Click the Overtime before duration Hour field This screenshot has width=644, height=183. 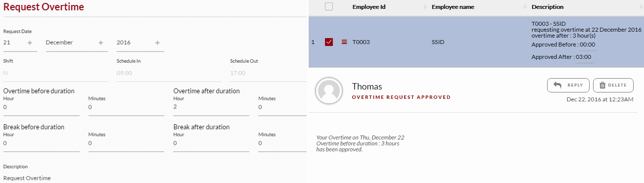(x=42, y=107)
